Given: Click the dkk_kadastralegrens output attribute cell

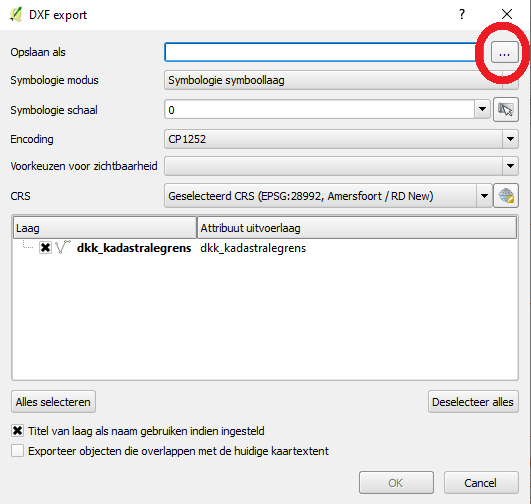Looking at the screenshot, I should click(253, 248).
